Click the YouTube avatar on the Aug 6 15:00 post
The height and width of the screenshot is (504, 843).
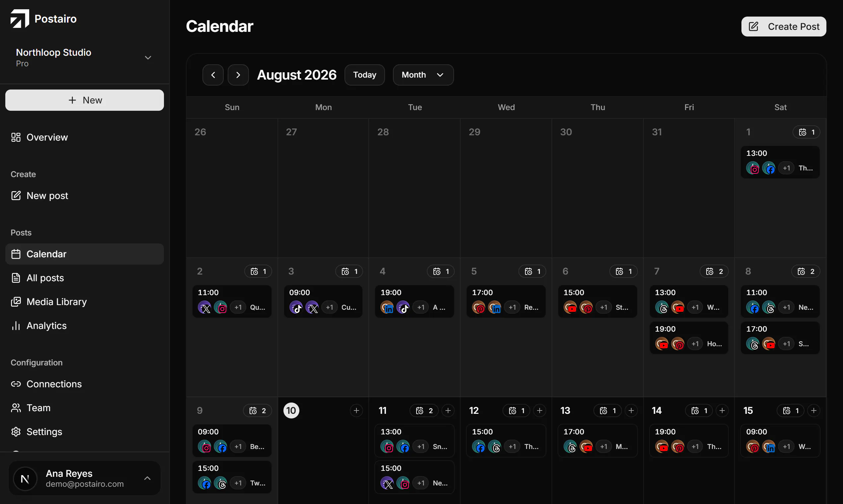click(571, 307)
